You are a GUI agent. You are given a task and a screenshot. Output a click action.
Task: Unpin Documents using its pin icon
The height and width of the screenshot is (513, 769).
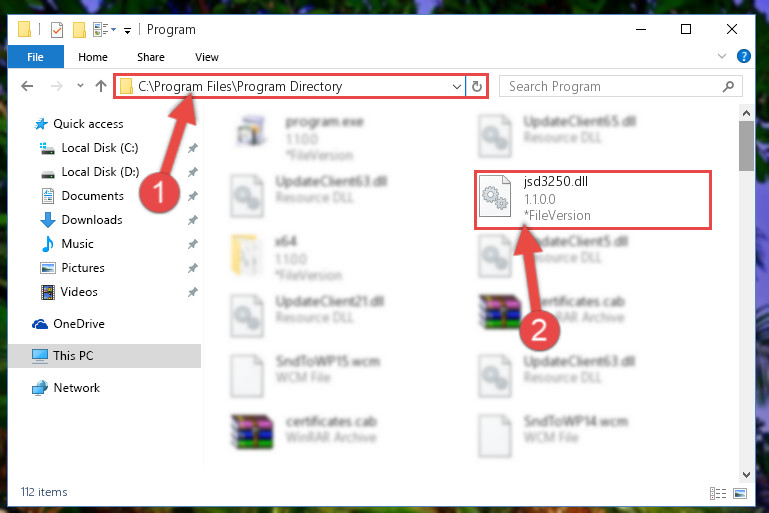click(193, 196)
